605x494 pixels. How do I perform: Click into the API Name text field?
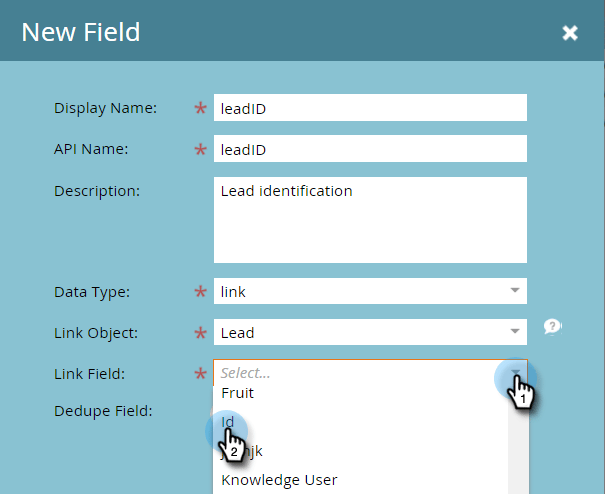pyautogui.click(x=370, y=149)
